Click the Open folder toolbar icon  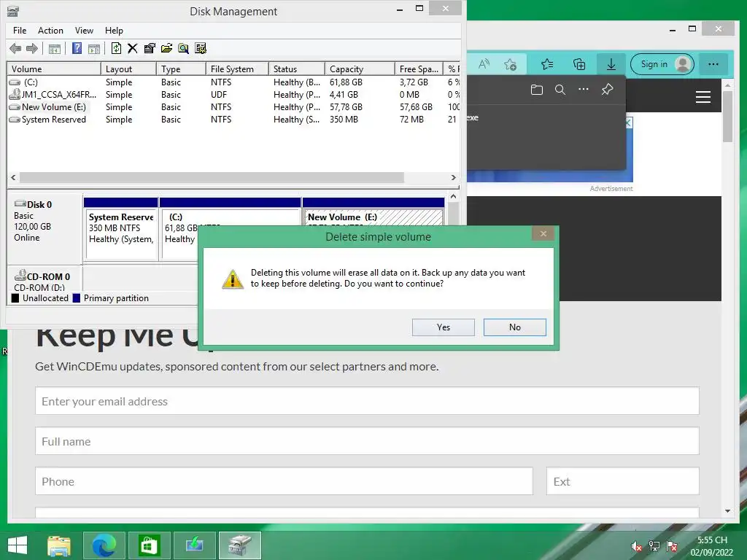click(x=167, y=48)
